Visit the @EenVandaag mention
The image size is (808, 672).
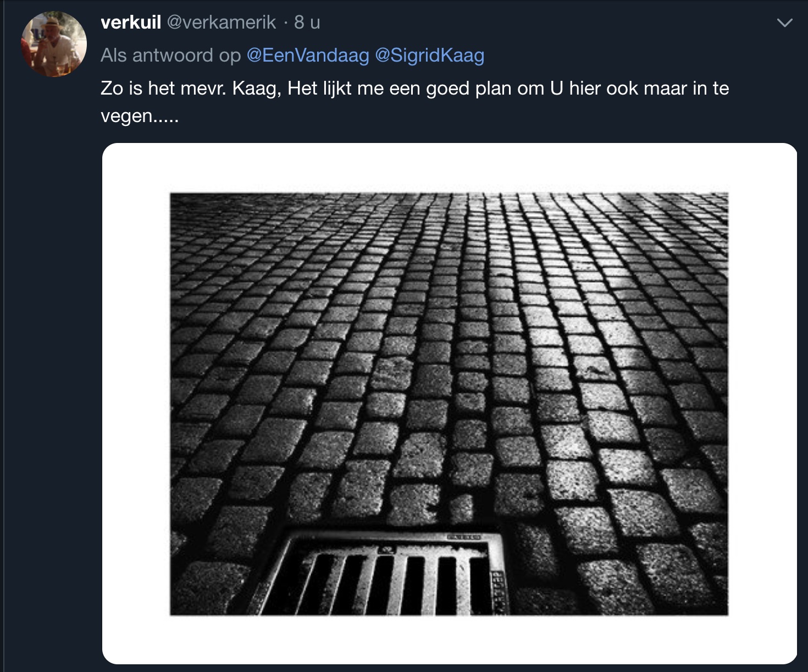(x=308, y=56)
